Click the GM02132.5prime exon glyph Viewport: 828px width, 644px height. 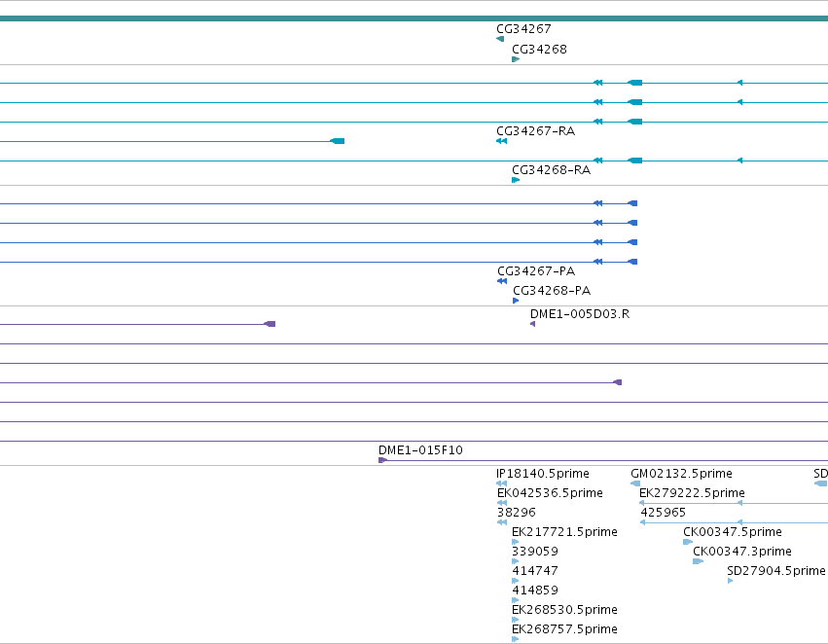coord(635,483)
